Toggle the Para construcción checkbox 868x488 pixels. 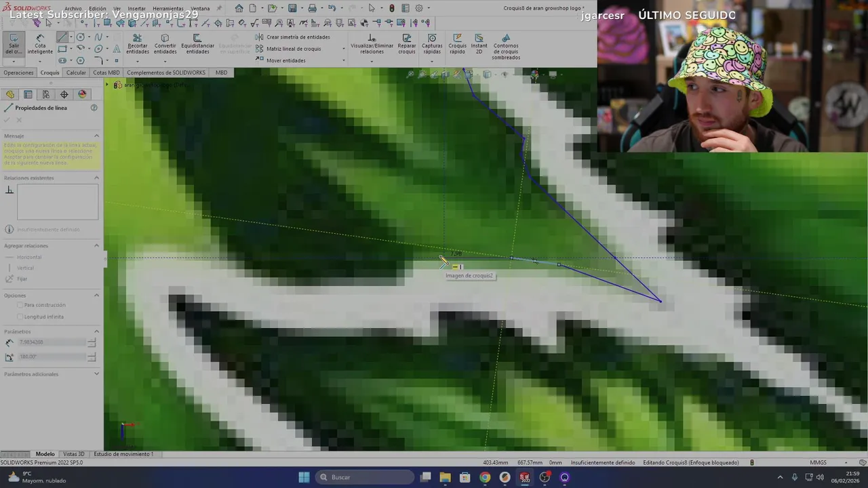[x=20, y=305]
